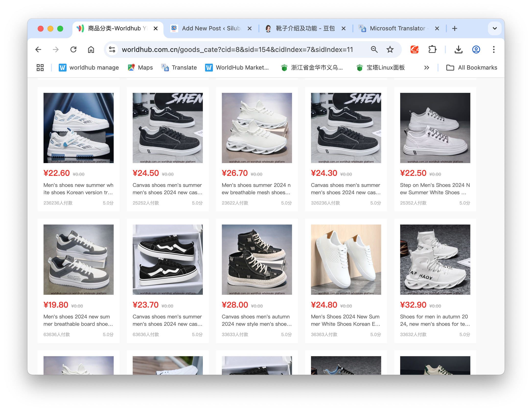The height and width of the screenshot is (411, 532).
Task: Open the user profile icon
Action: click(476, 49)
